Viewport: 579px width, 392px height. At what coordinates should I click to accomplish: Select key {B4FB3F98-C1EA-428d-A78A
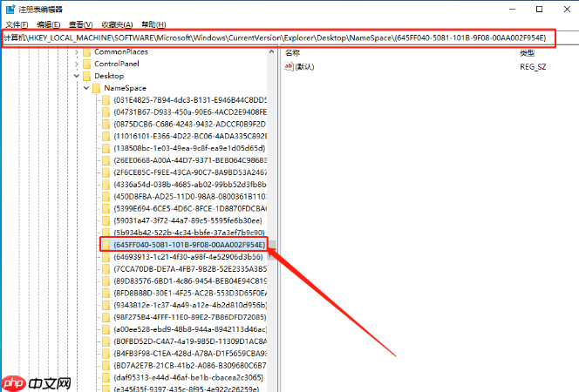coord(190,354)
